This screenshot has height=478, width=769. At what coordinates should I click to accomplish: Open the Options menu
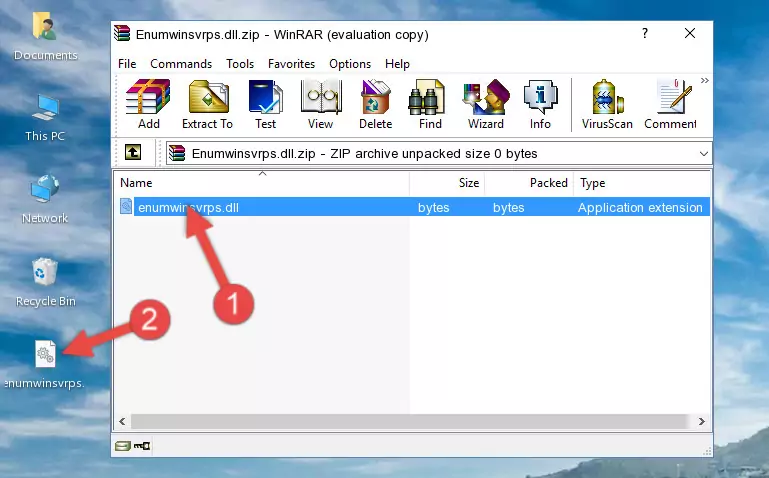(350, 64)
